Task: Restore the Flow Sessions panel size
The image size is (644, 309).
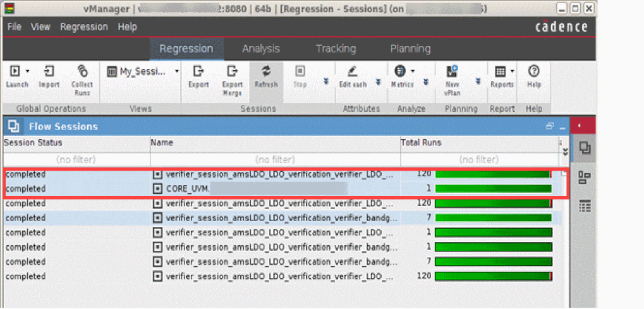Action: coord(550,126)
